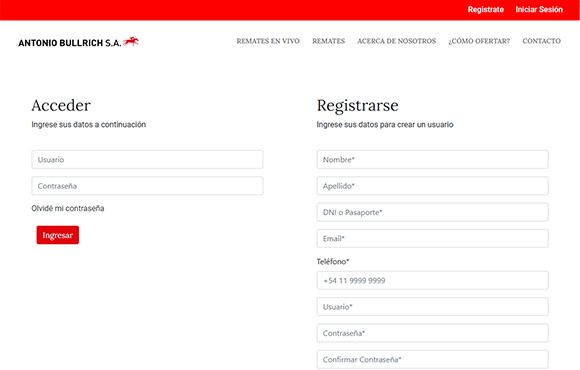Go to Remates en Vivo menu
Screen dimensions: 580x370
pyautogui.click(x=268, y=41)
